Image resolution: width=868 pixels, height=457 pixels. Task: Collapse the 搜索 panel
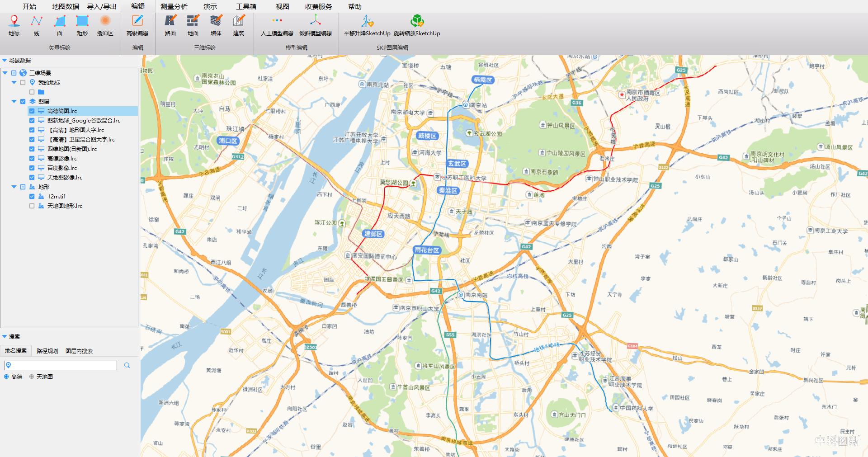click(x=5, y=336)
